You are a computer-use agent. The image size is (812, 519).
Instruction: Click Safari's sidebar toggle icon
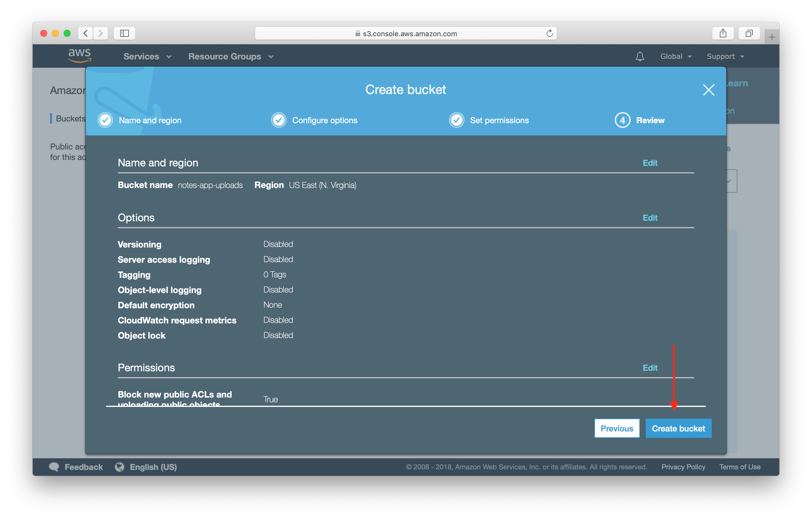[x=125, y=33]
